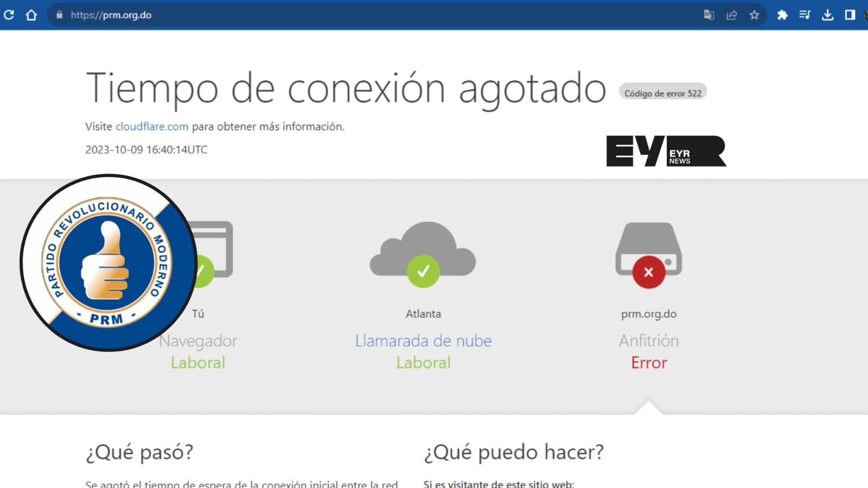
Task: Click the padlock site security icon
Action: 60,15
